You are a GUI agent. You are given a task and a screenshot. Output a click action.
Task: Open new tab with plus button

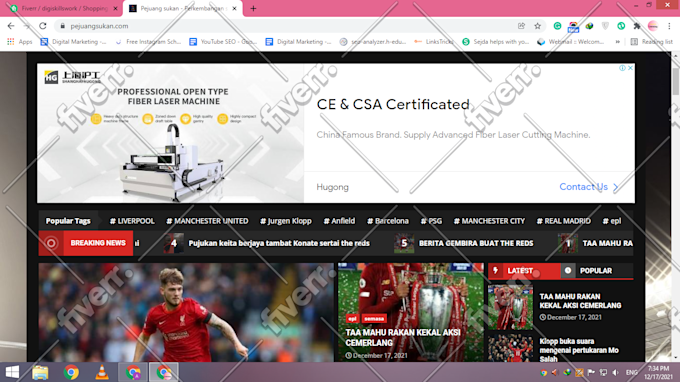pyautogui.click(x=253, y=8)
